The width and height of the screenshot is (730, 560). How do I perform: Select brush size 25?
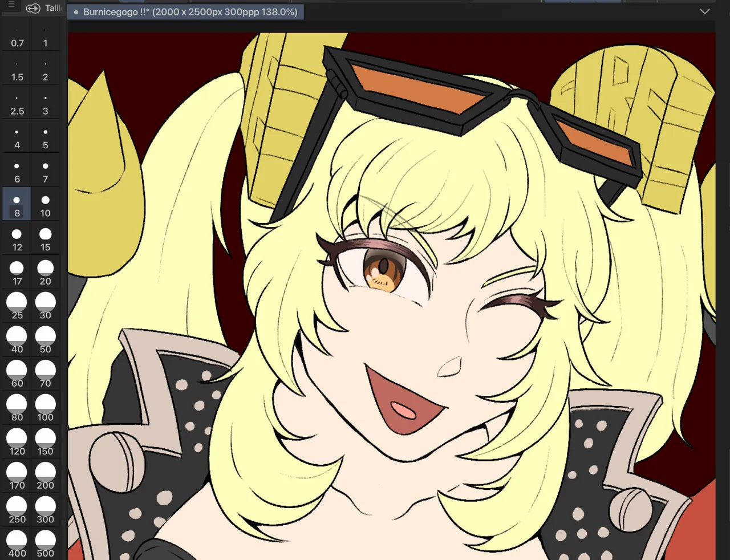[17, 307]
